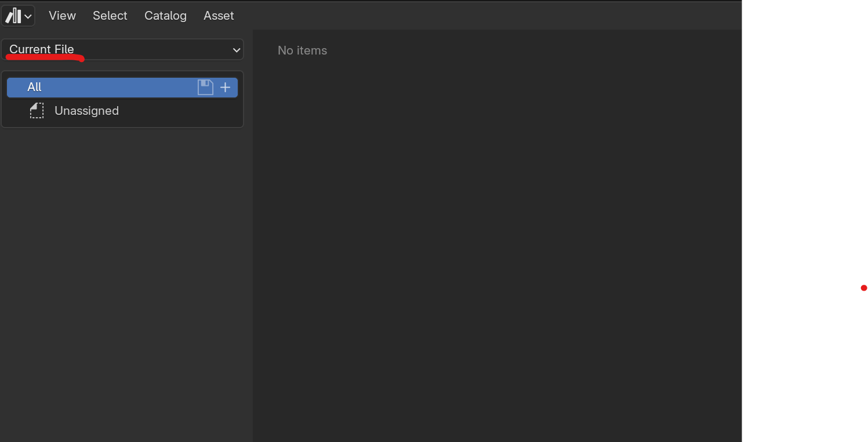Click the Unassigned dashed page icon
Screen dimensions: 868x442
37,111
